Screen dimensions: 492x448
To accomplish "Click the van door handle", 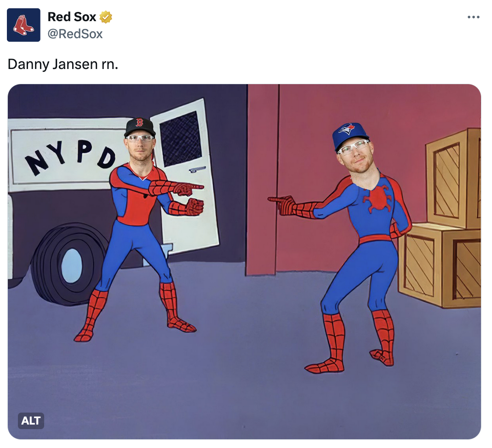I will pos(197,169).
